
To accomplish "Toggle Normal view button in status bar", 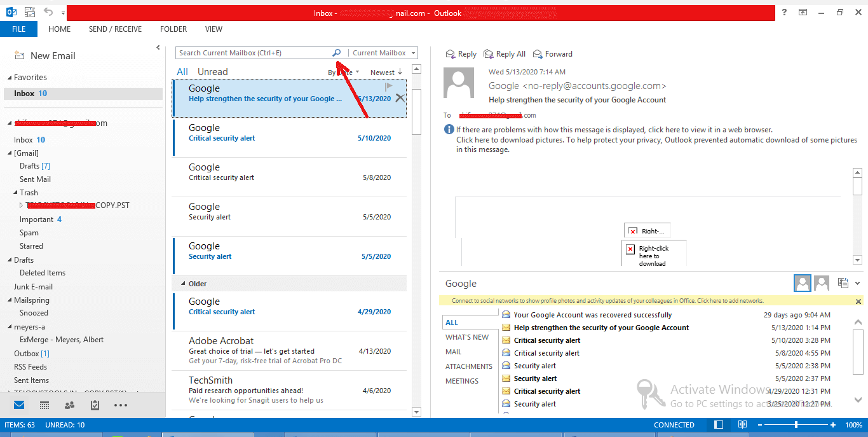I will (719, 424).
